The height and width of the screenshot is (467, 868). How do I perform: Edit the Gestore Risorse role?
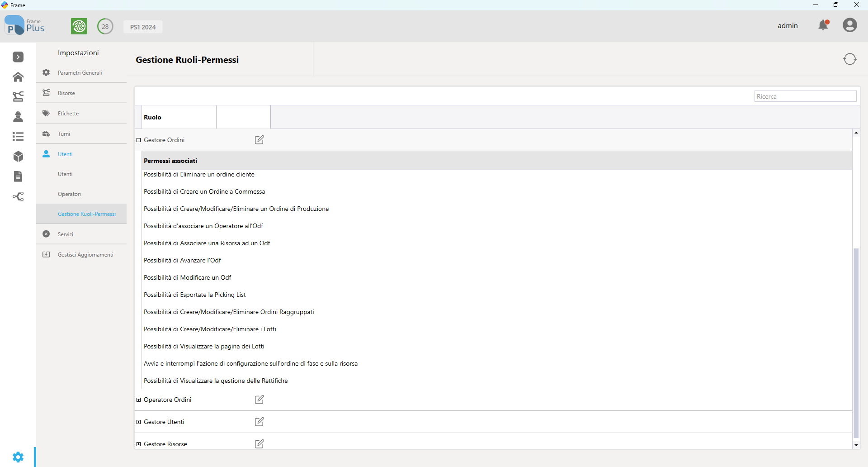[x=259, y=444]
